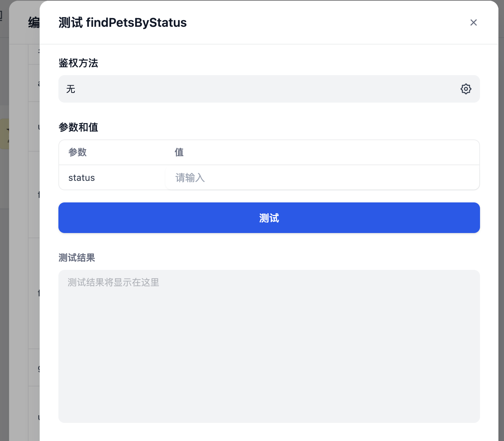The image size is (504, 441).
Task: Select the status parameter name cell
Action: 82,178
